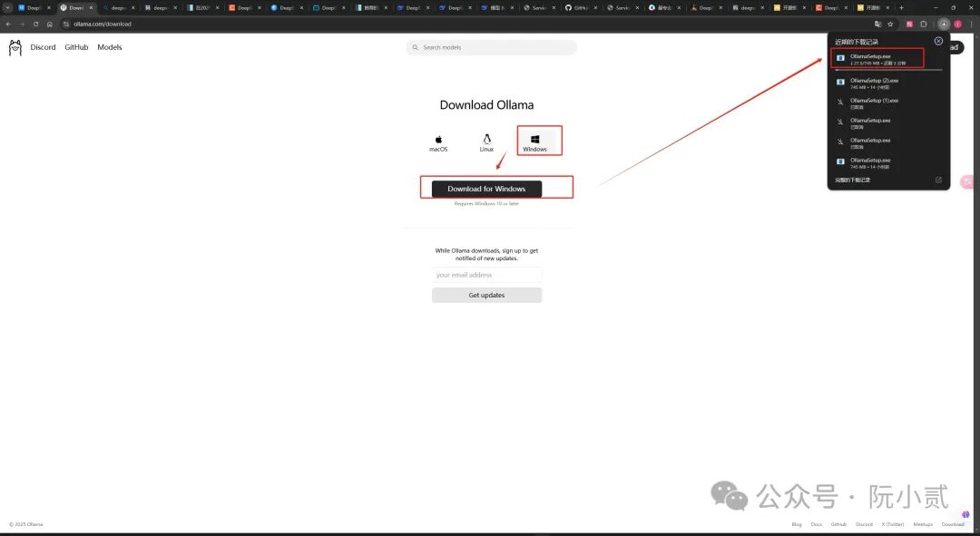This screenshot has height=536, width=980.
Task: Click the purple icon at bottom-right corner
Action: [965, 515]
